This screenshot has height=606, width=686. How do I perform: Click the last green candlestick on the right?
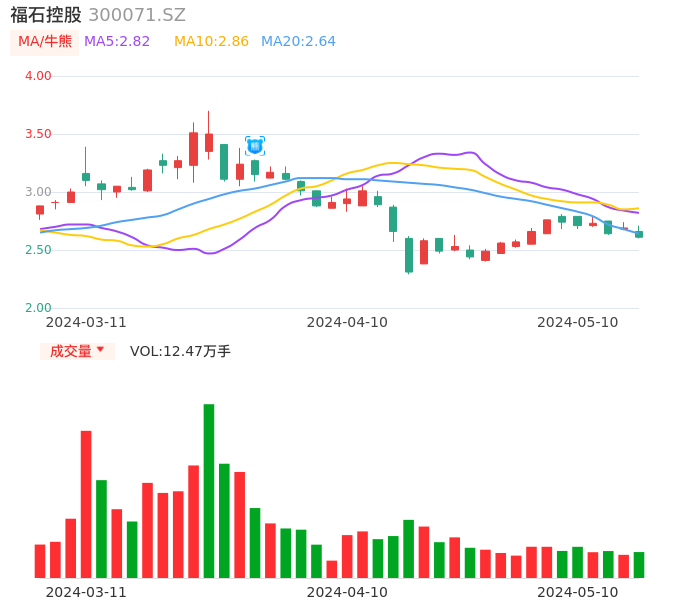(x=639, y=233)
